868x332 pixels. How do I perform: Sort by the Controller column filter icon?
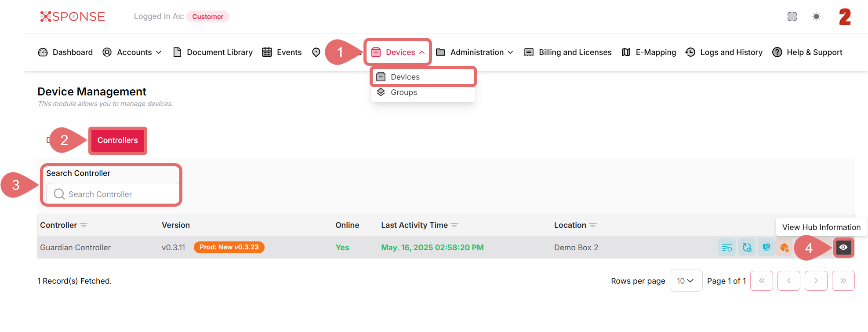tap(84, 225)
